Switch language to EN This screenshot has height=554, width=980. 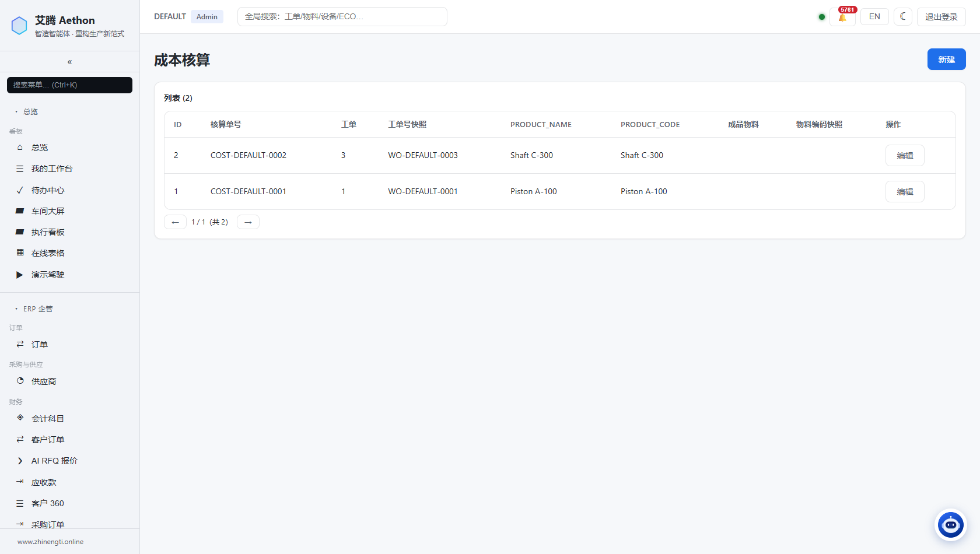pyautogui.click(x=874, y=16)
